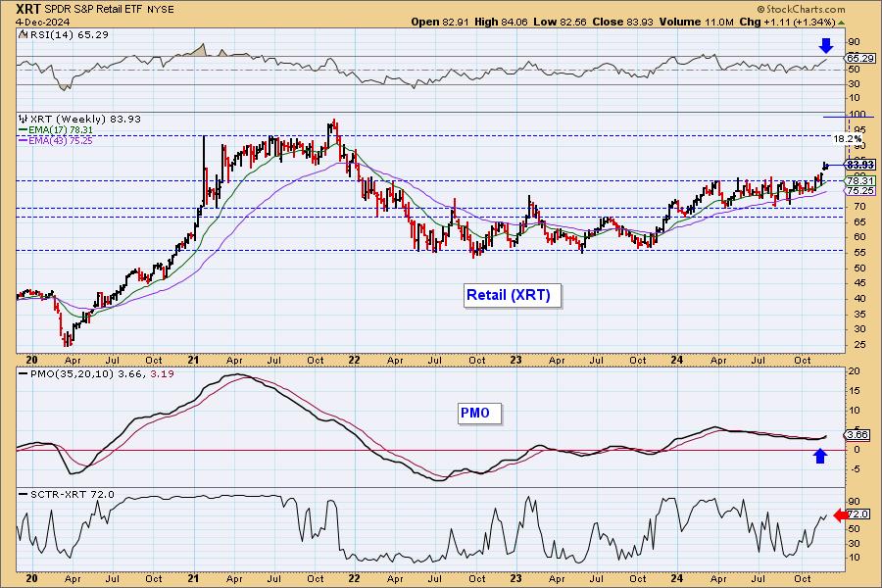Screen dimensions: 882x588
Task: Select the Low 82.56 value
Action: (560, 22)
